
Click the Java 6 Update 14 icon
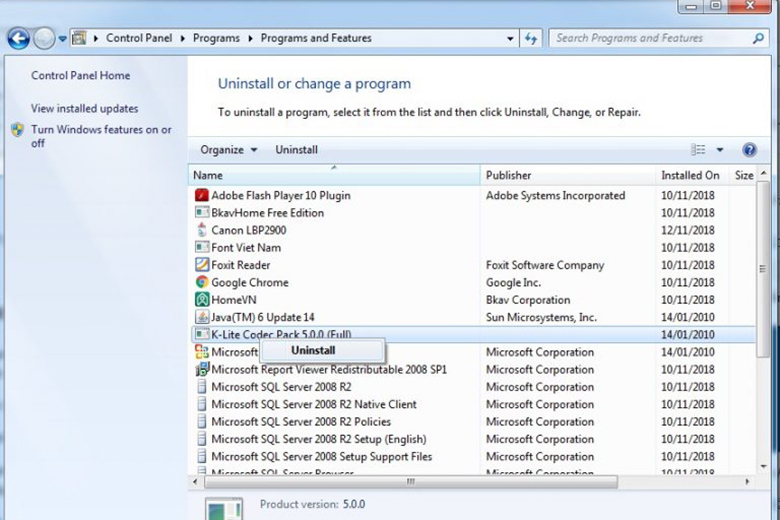tap(202, 317)
